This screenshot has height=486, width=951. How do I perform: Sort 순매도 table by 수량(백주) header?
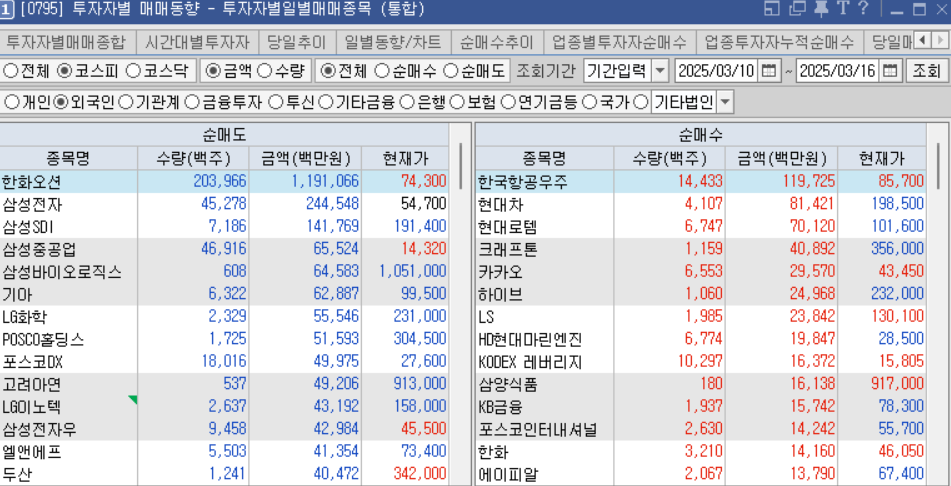[193, 159]
